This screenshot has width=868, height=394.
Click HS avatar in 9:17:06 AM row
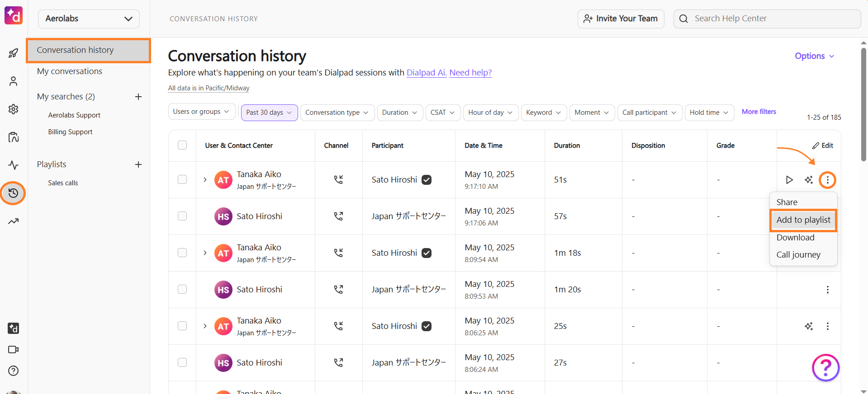pyautogui.click(x=223, y=216)
